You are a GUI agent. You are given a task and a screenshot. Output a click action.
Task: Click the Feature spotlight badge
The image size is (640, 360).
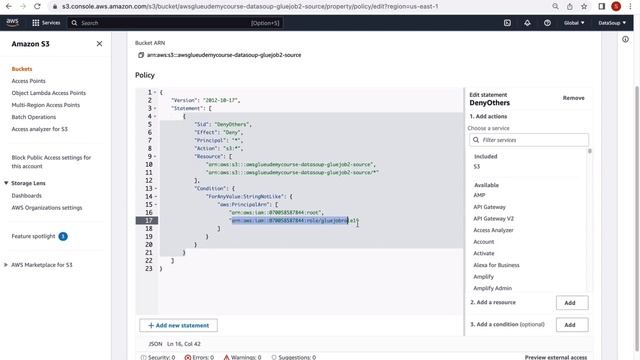63,236
